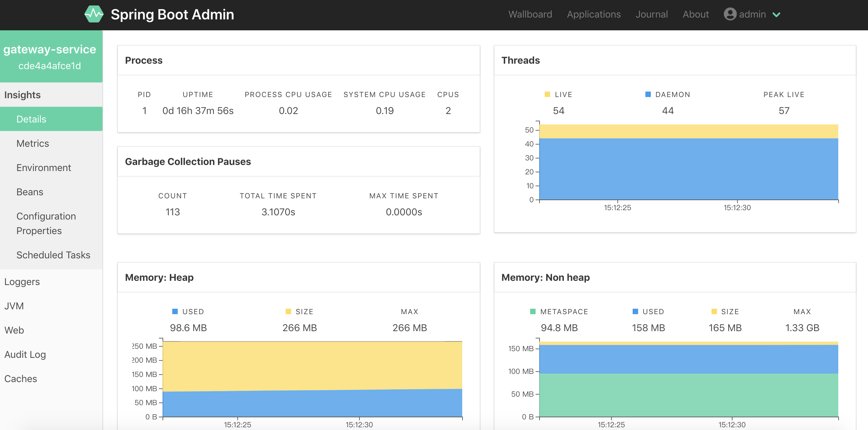868x430 pixels.
Task: Click the metaspace value 94.8 MB
Action: coord(559,328)
